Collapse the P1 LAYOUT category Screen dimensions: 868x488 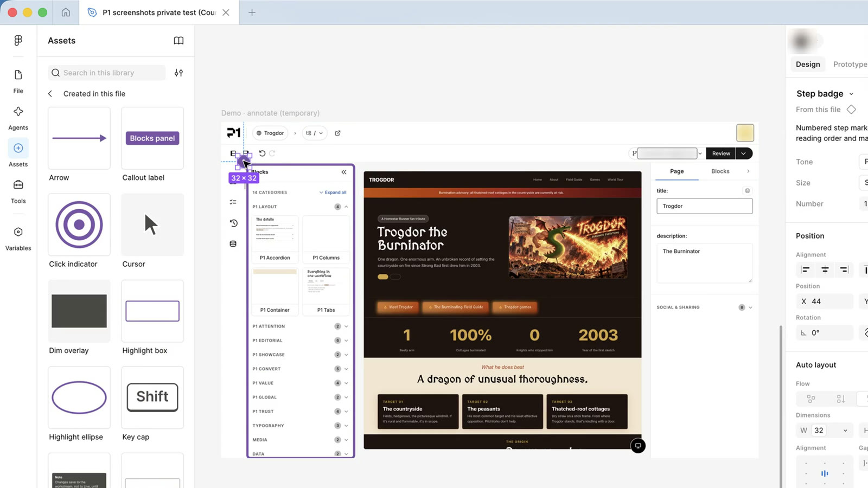tap(346, 207)
